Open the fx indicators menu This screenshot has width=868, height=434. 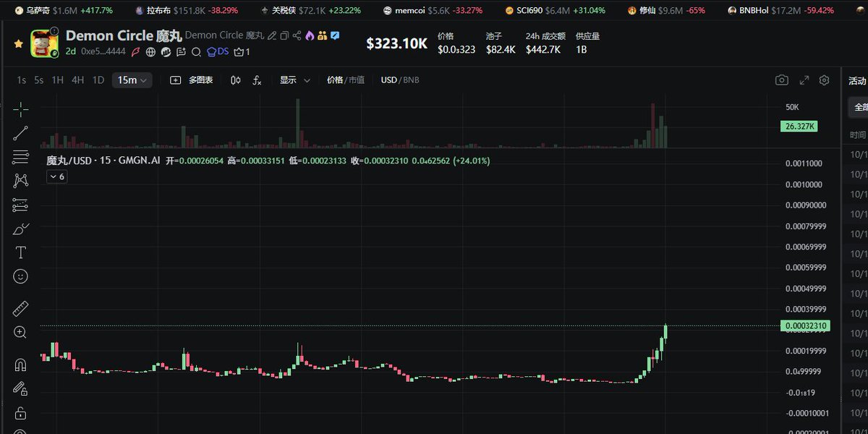(257, 80)
